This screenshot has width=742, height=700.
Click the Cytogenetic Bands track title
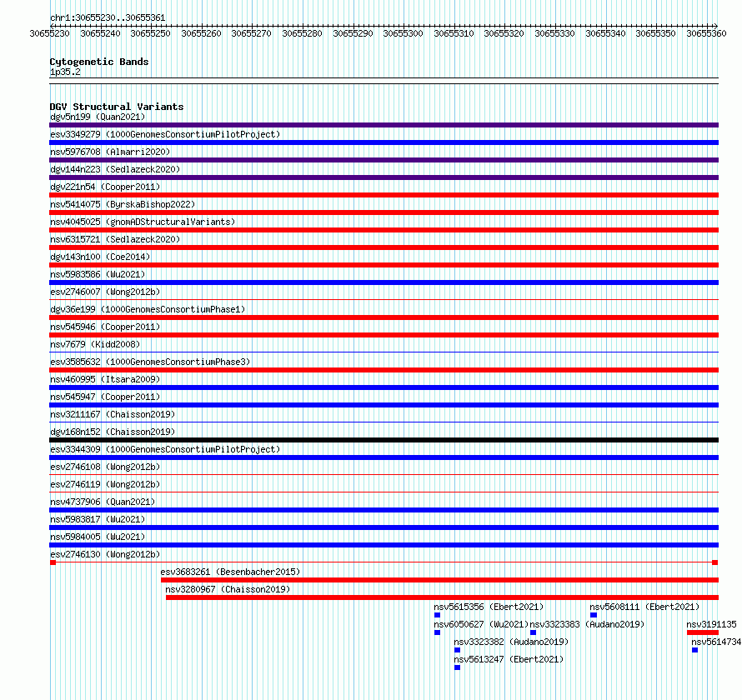click(99, 62)
